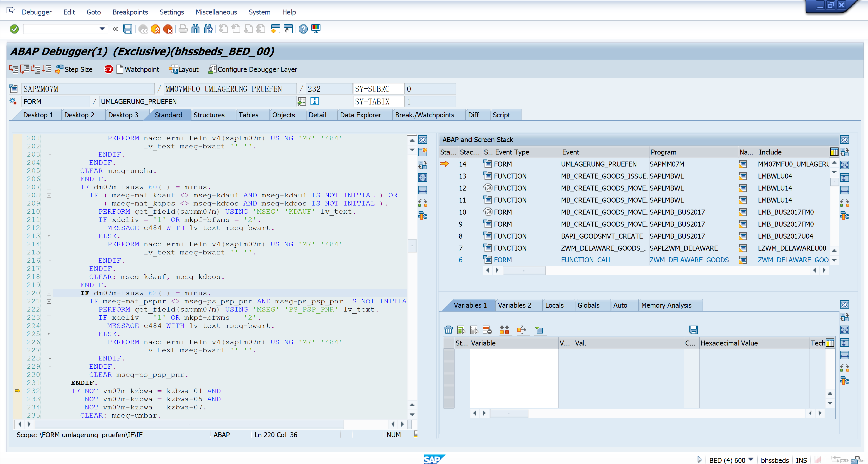868x464 pixels.
Task: Collapse the IF block at line 207
Action: coord(49,187)
